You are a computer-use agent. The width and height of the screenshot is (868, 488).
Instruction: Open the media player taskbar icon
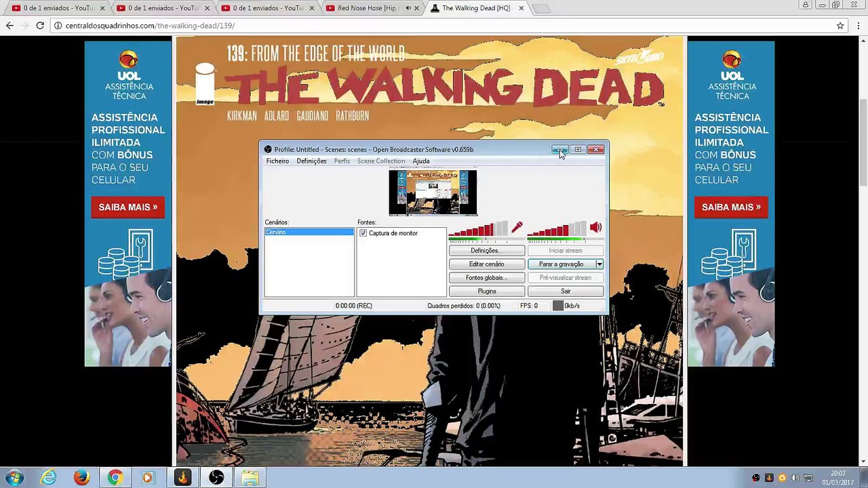[148, 478]
